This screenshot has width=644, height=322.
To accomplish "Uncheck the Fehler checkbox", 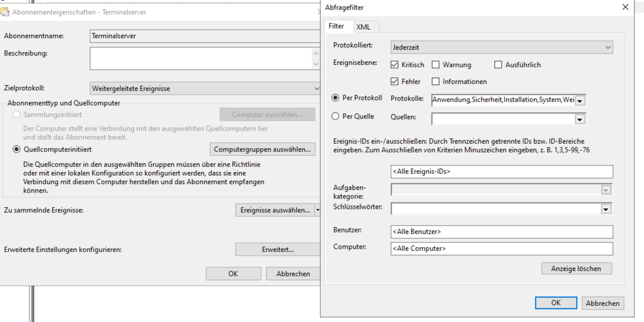I will point(395,82).
